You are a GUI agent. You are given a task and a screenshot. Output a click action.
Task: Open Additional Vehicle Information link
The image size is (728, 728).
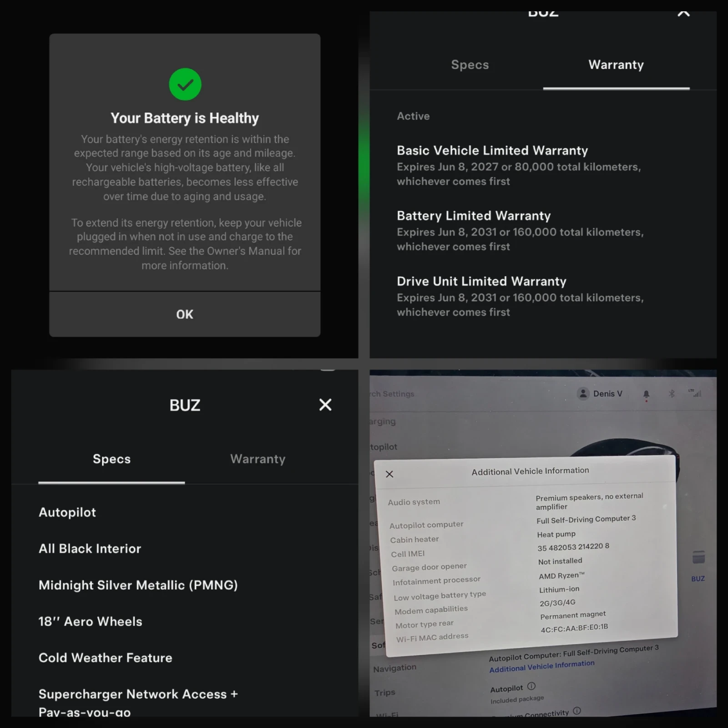tap(542, 667)
